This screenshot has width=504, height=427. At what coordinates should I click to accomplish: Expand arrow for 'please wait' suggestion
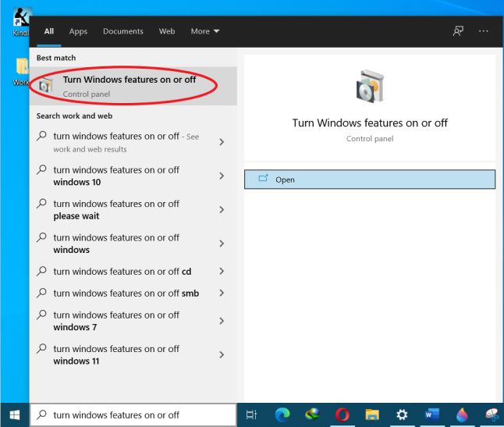click(x=222, y=210)
